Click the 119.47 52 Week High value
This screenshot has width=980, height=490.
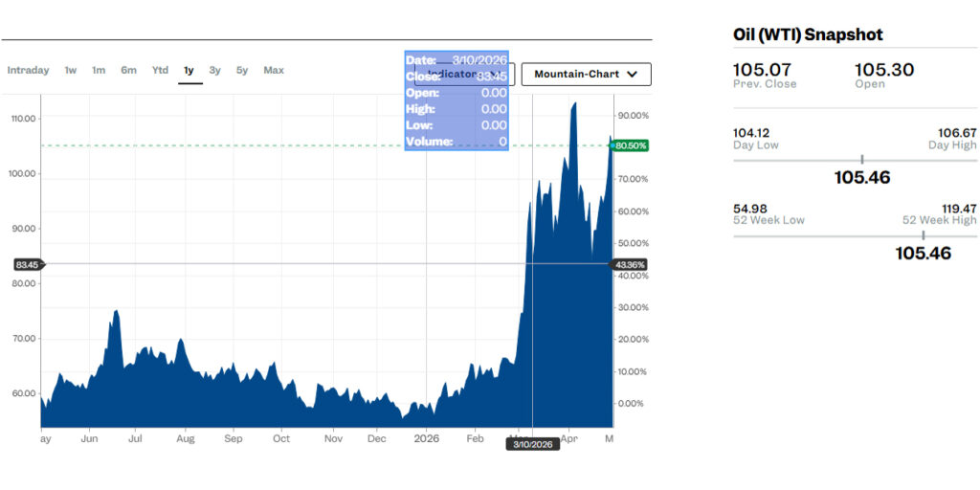(x=959, y=208)
